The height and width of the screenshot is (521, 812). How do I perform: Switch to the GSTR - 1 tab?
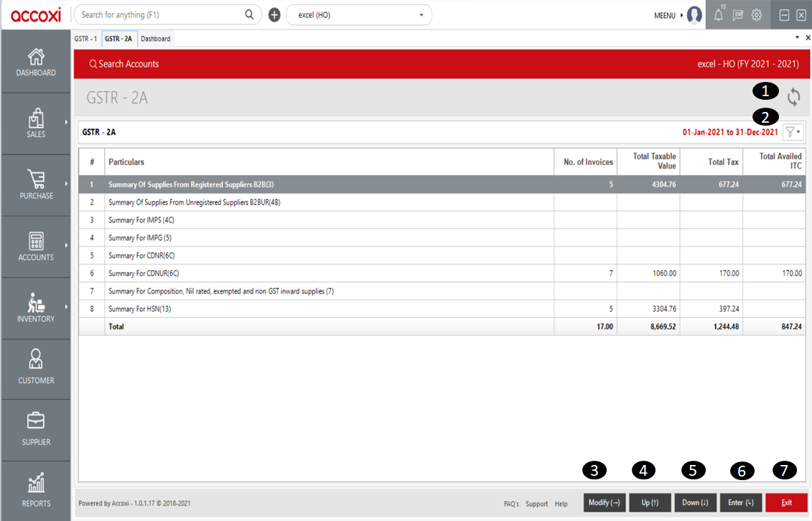(85, 39)
